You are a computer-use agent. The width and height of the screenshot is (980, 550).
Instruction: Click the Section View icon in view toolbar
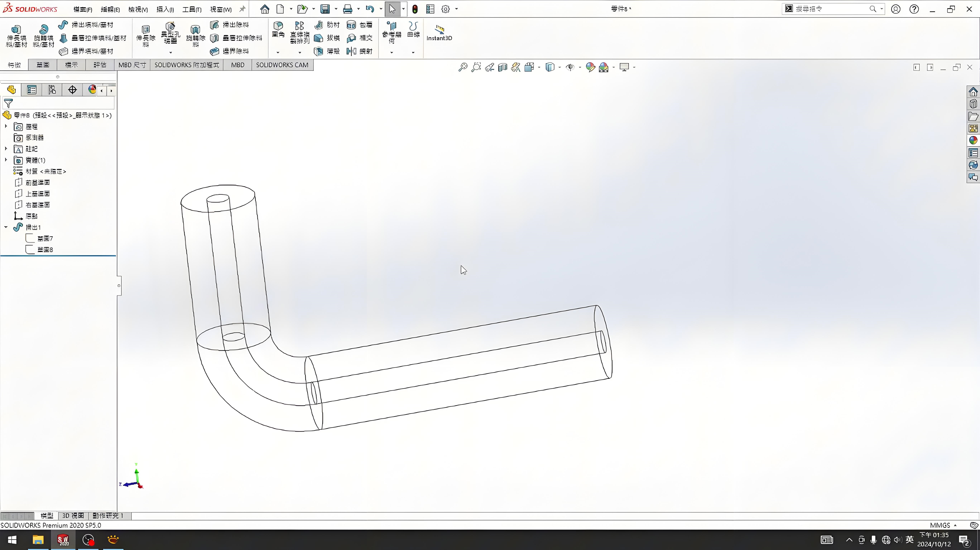503,67
